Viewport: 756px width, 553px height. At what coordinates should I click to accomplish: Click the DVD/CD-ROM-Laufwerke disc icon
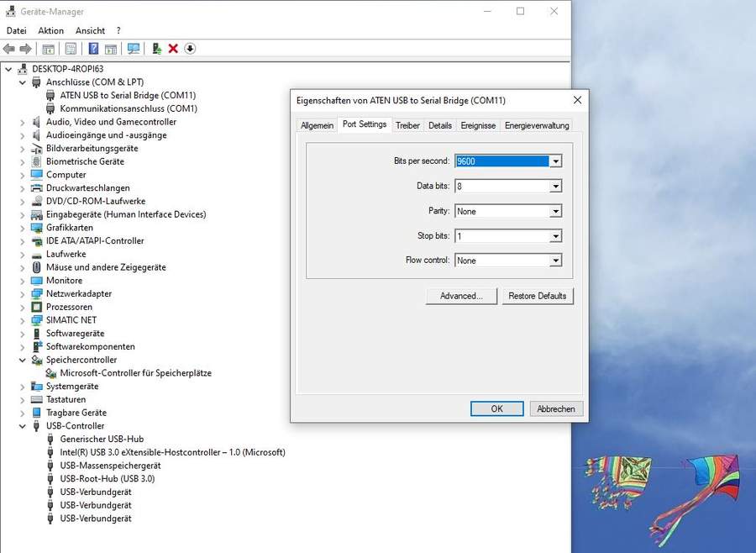pos(37,201)
